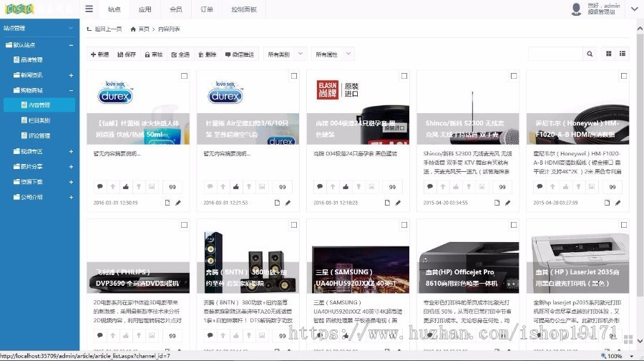Click edit pencil on Durex Air card
The width and height of the screenshot is (644, 361).
coord(288,203)
